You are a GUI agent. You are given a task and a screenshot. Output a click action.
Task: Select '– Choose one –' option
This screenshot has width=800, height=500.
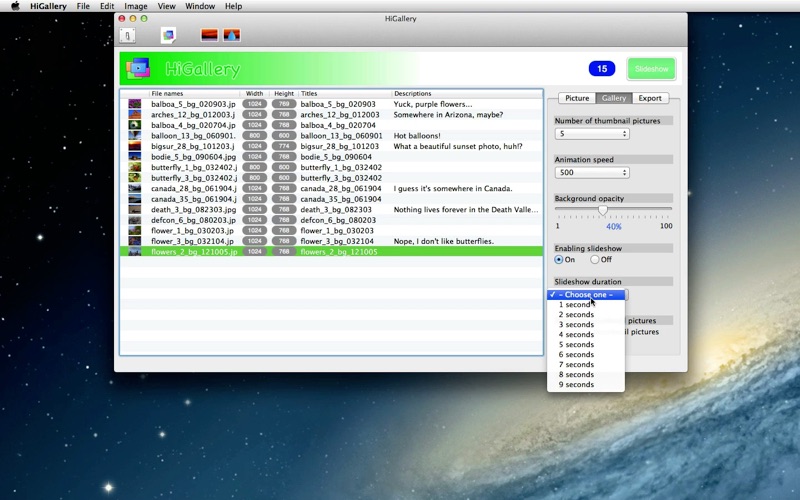586,295
